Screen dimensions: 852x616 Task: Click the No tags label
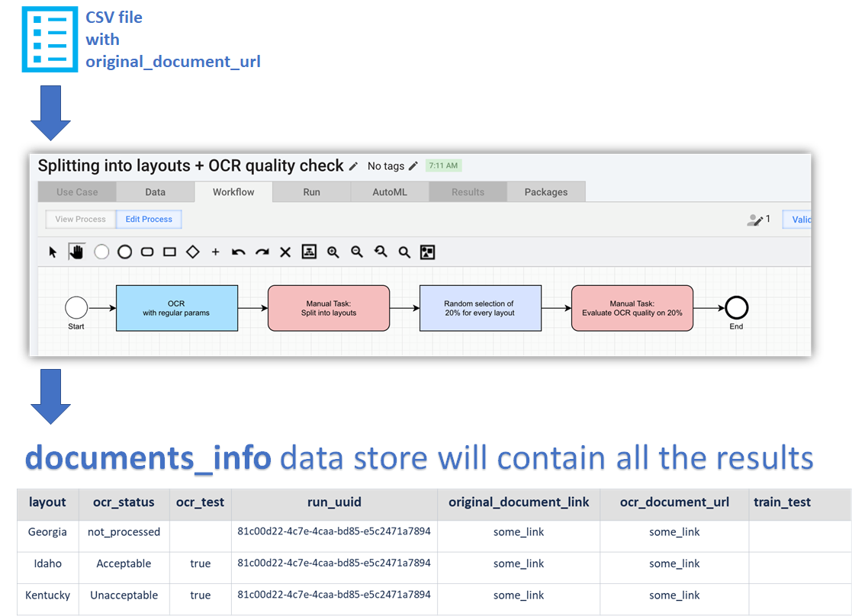pyautogui.click(x=386, y=165)
